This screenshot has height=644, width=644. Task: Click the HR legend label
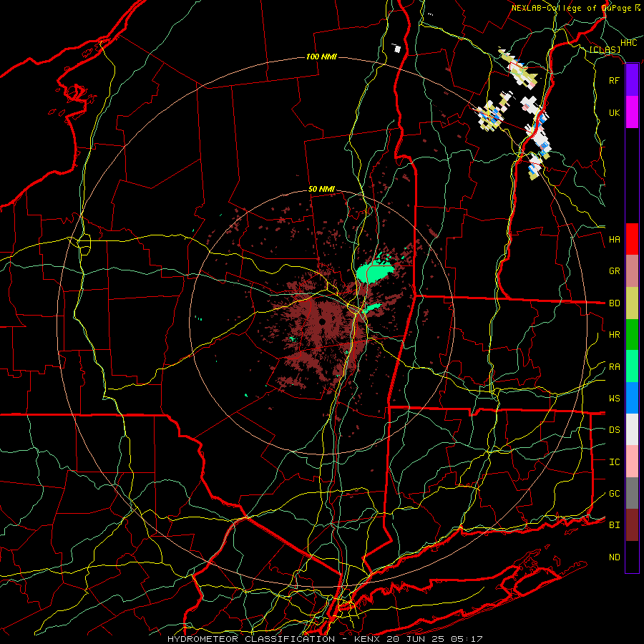click(614, 335)
